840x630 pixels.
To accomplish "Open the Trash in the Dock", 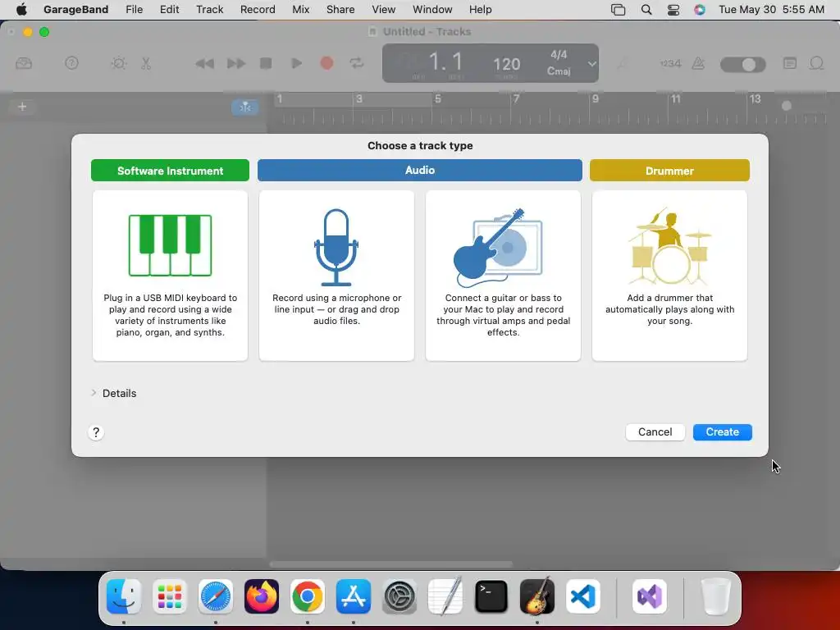I will click(x=715, y=596).
